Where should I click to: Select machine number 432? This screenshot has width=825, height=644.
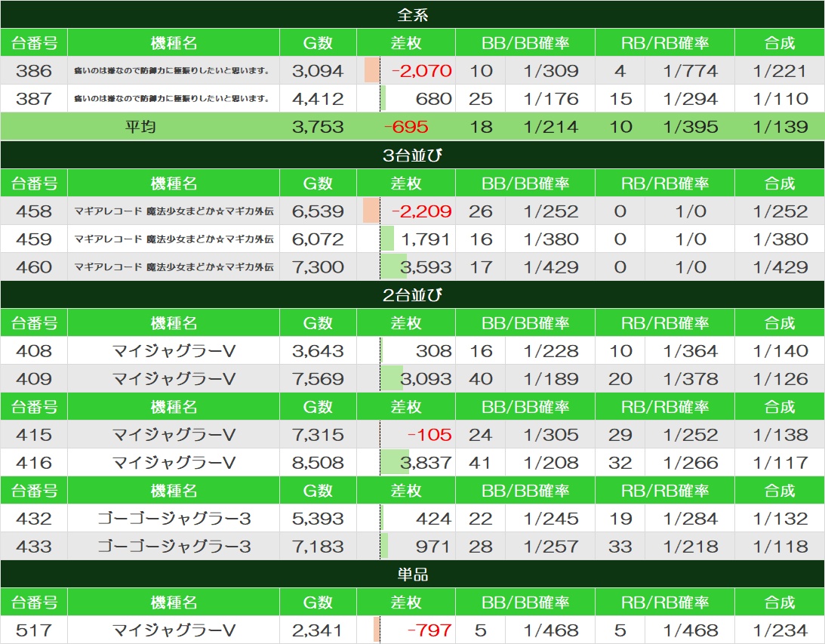coord(34,518)
